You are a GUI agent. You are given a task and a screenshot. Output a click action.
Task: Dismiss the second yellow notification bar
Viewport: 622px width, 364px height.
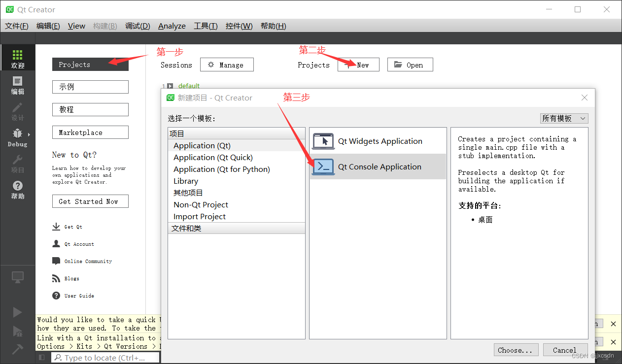point(613,342)
